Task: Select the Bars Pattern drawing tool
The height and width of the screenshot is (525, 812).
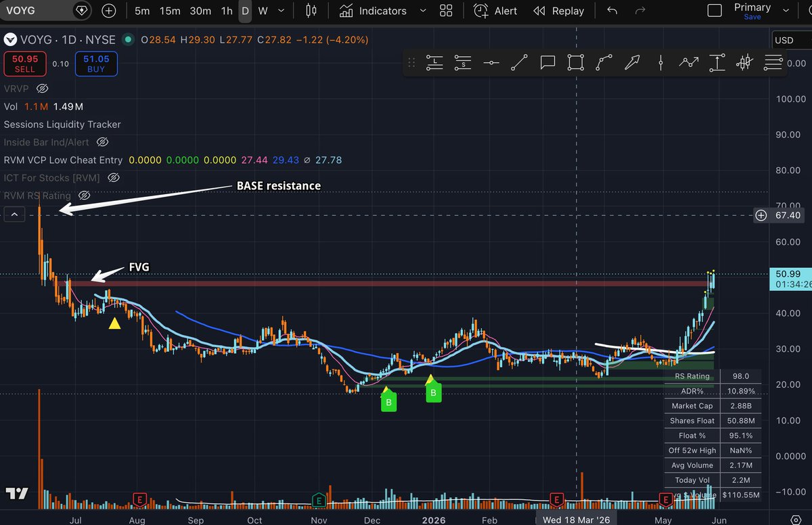Action: coord(744,63)
